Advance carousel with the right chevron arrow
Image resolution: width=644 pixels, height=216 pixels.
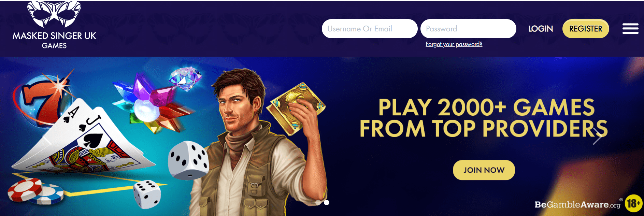click(x=598, y=136)
